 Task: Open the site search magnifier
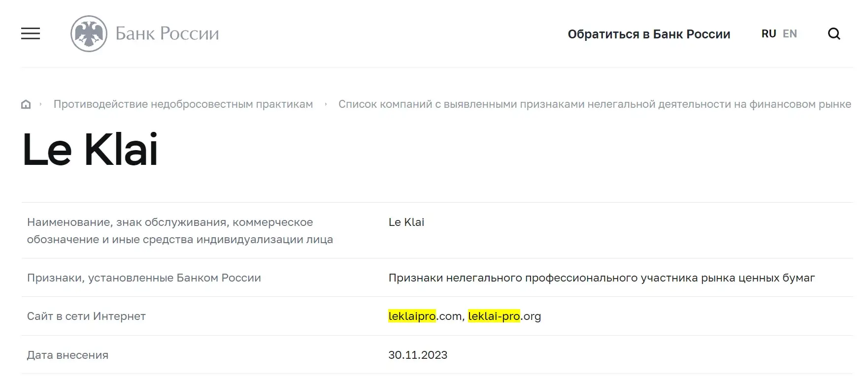(835, 33)
